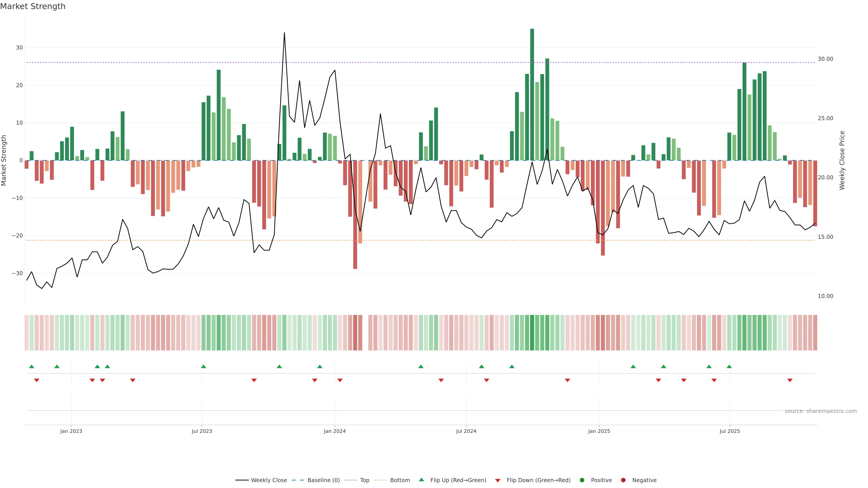The width and height of the screenshot is (868, 488).
Task: Click the dark red Negative circle legend icon
Action: [623, 480]
